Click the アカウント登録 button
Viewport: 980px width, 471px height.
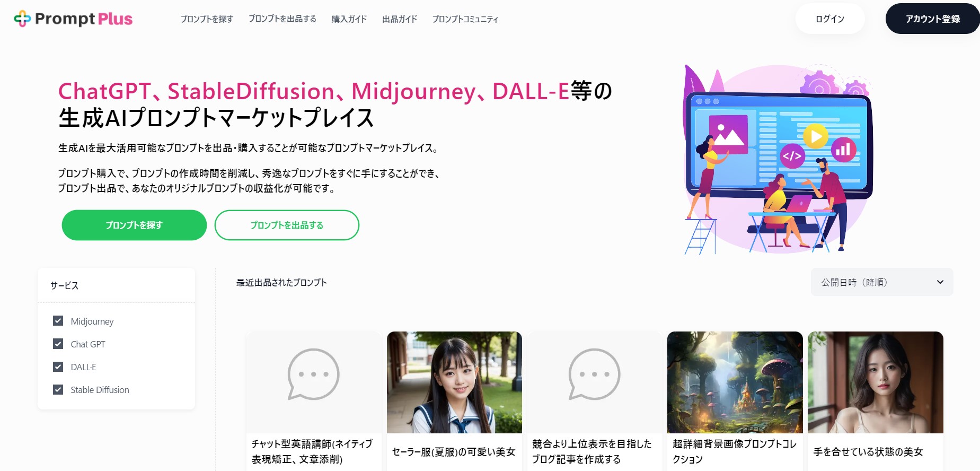click(933, 19)
